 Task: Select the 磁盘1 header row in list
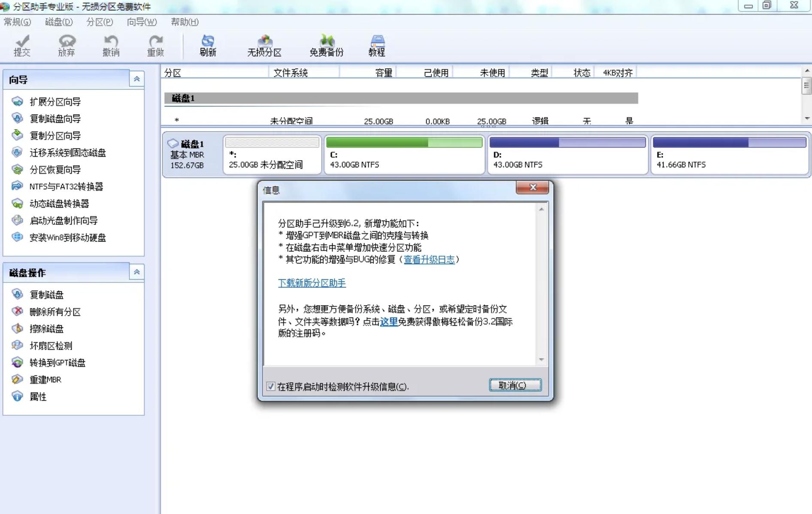pos(401,98)
